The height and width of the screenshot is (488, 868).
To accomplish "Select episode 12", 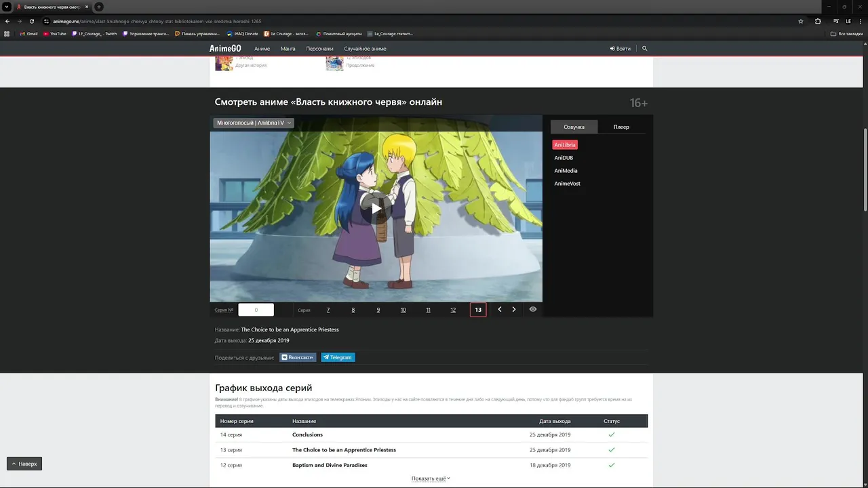I will pos(453,310).
